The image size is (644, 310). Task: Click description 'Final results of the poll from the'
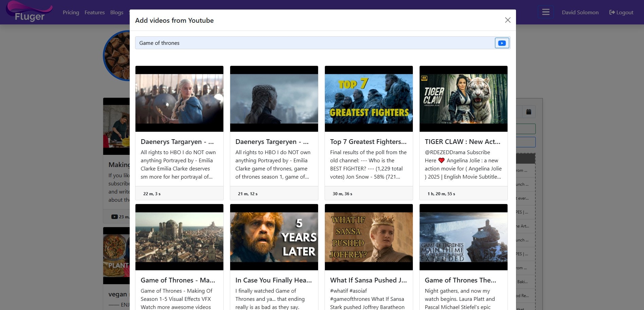368,152
